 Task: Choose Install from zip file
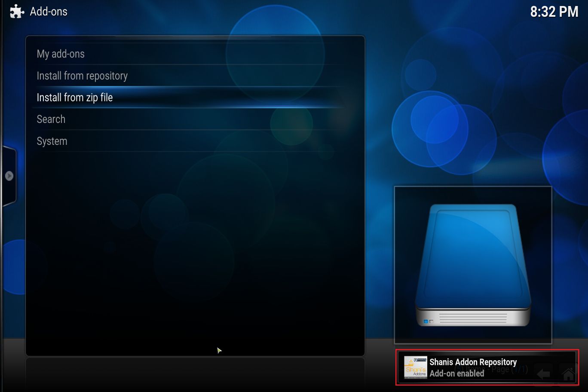click(75, 98)
